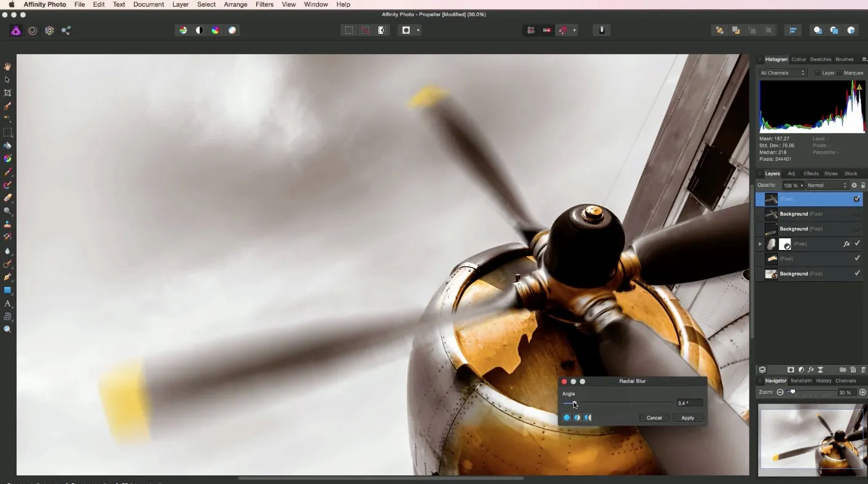Open the snapping options dropdown arrow
Screen dimensions: 868x484
click(574, 30)
